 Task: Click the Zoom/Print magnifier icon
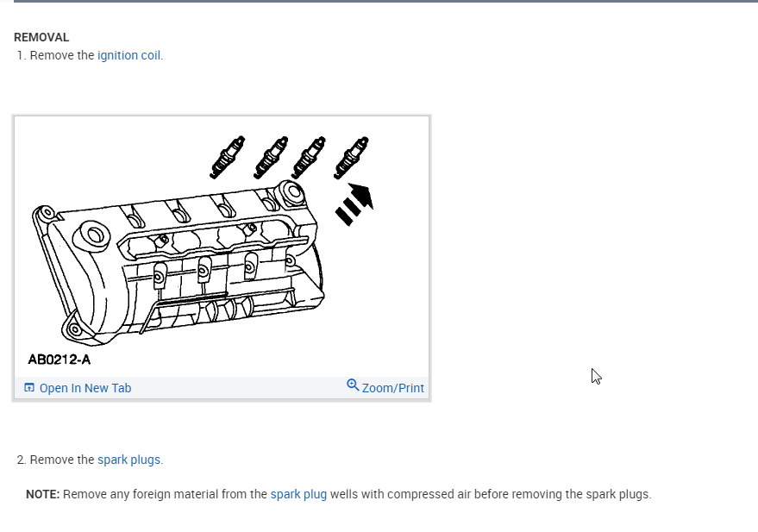pyautogui.click(x=353, y=385)
